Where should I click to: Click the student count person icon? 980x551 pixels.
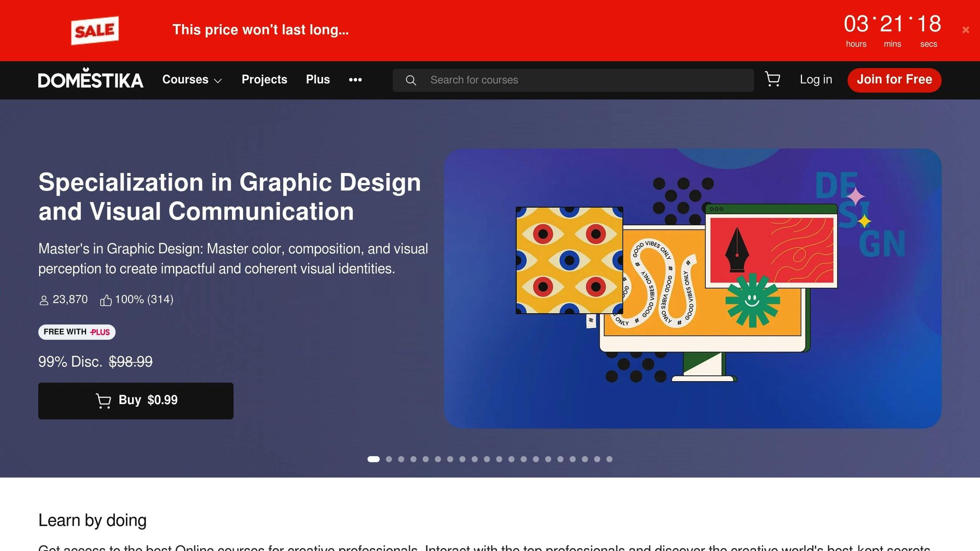(x=44, y=300)
